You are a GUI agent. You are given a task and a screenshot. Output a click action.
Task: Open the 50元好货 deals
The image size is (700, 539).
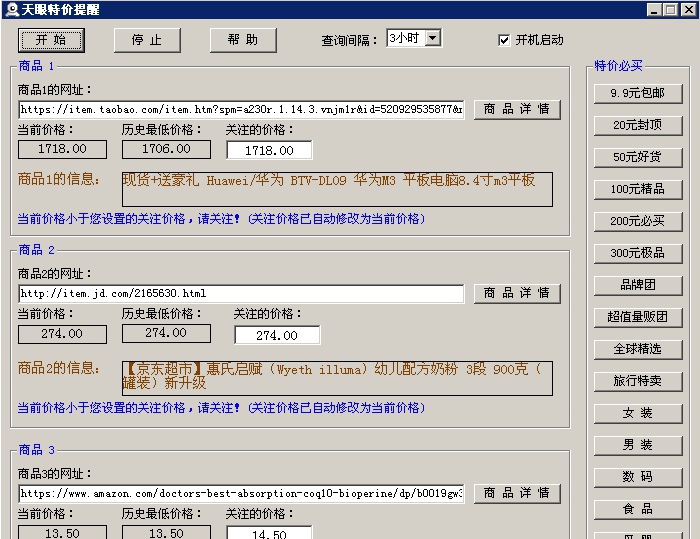638,157
